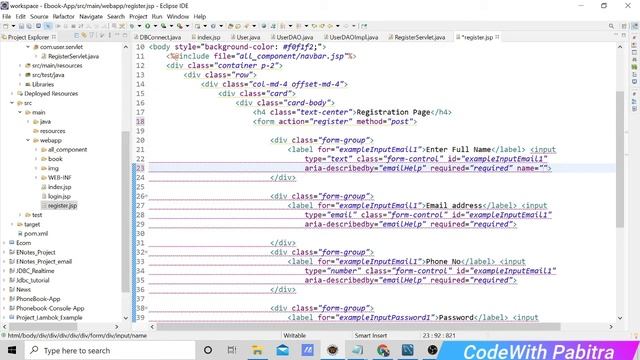Open the External Tools dropdown arrow

pyautogui.click(x=187, y=26)
